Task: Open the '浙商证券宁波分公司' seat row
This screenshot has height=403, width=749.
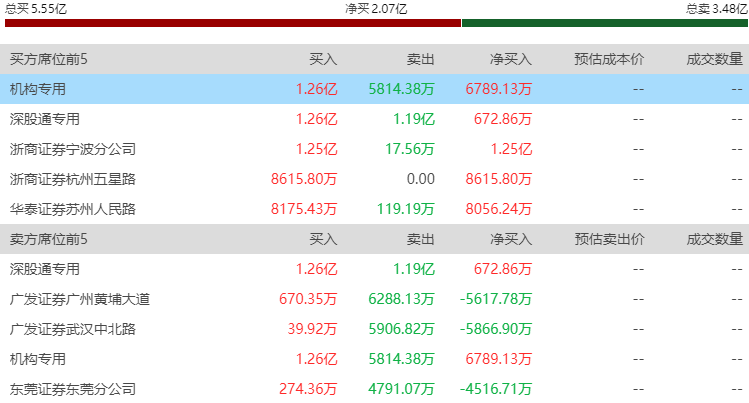Action: coord(374,149)
